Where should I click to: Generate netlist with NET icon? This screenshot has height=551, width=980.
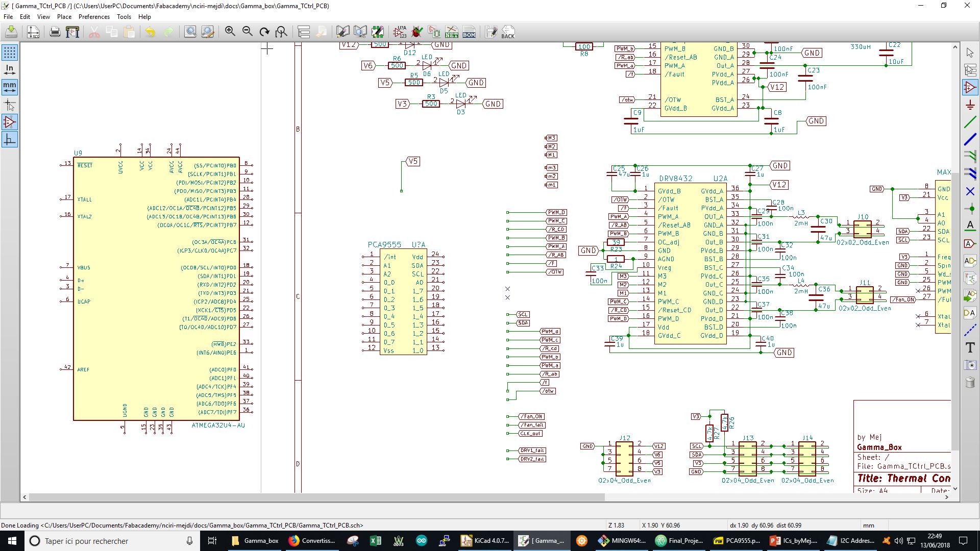(452, 32)
